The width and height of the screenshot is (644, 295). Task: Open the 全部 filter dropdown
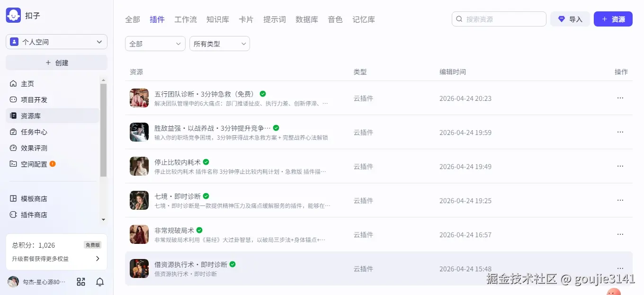pos(155,43)
